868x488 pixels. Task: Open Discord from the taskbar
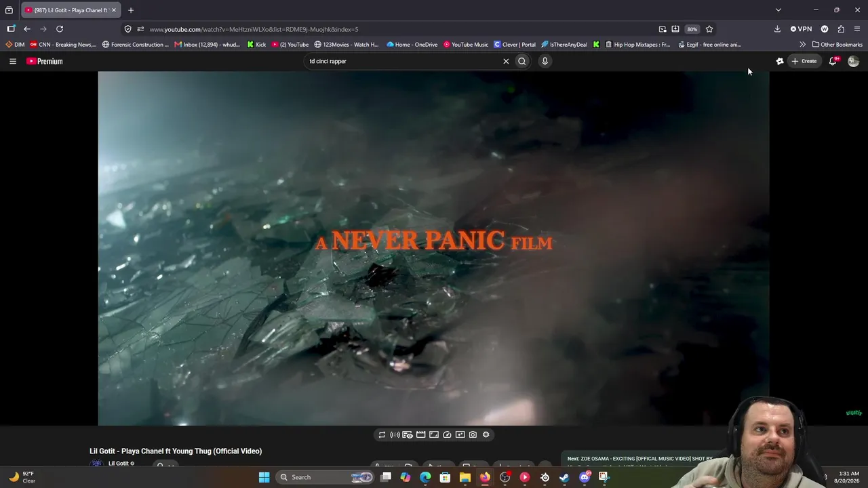tap(585, 477)
